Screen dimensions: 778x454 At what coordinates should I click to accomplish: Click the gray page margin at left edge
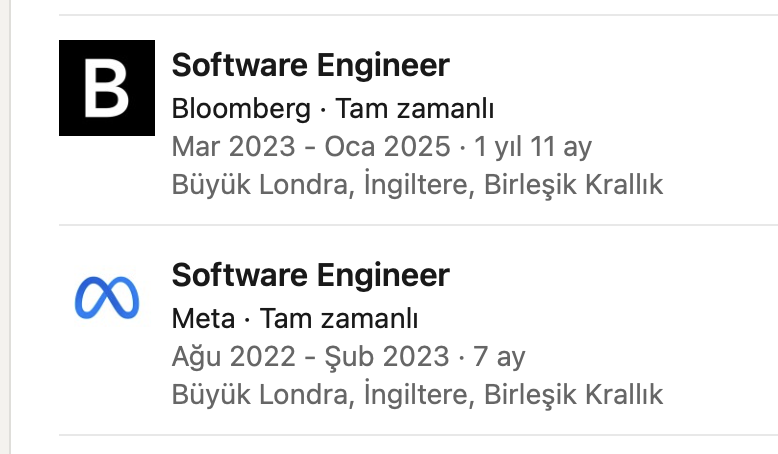coord(5,227)
